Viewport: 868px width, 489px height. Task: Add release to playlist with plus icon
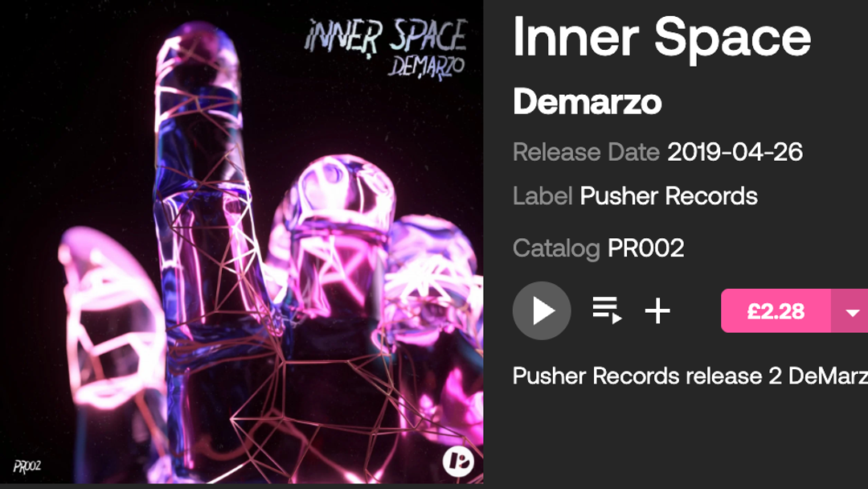tap(657, 310)
